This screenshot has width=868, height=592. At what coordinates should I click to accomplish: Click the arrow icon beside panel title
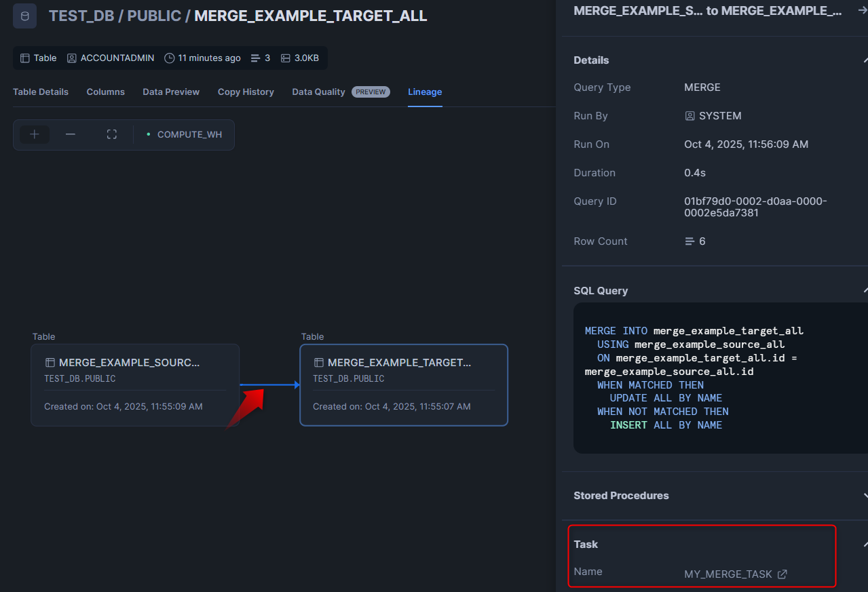[863, 10]
